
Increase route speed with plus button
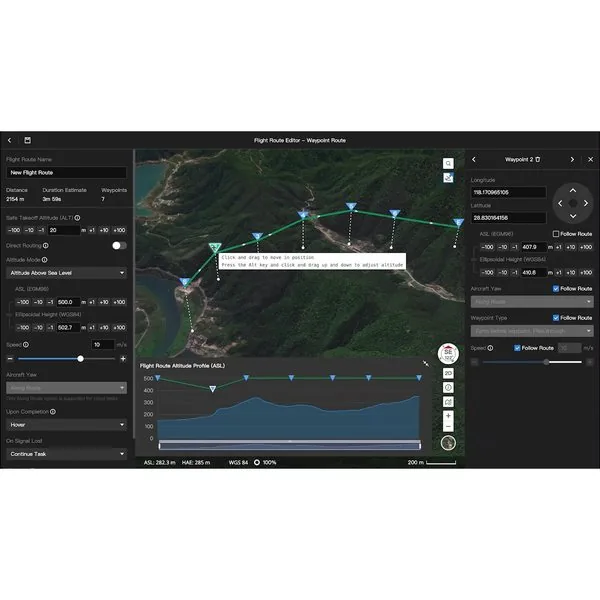coord(123,359)
